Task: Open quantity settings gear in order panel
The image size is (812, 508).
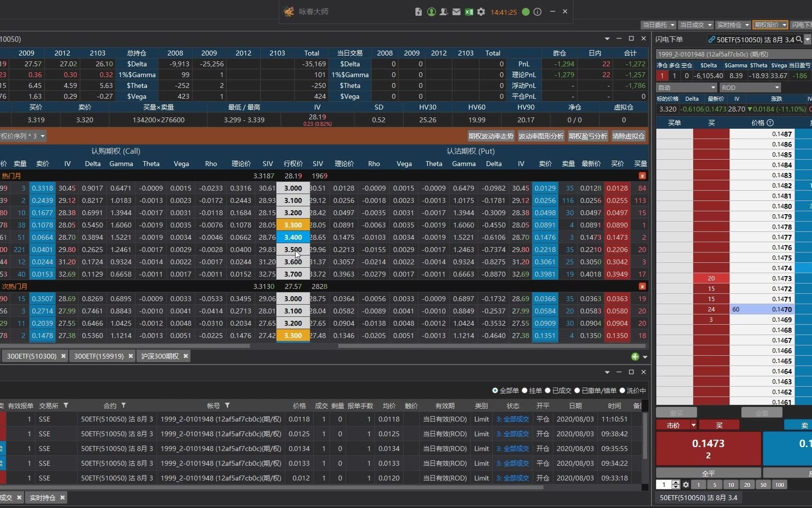Action: click(x=686, y=485)
